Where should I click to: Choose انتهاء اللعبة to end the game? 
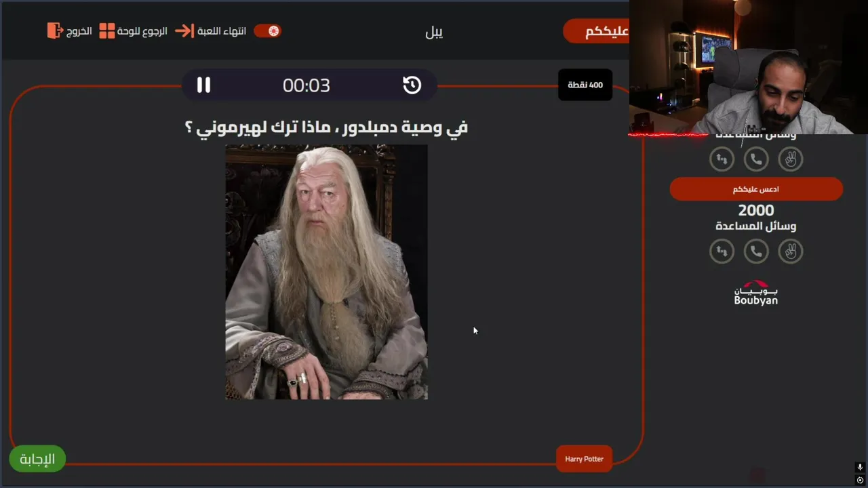point(221,31)
